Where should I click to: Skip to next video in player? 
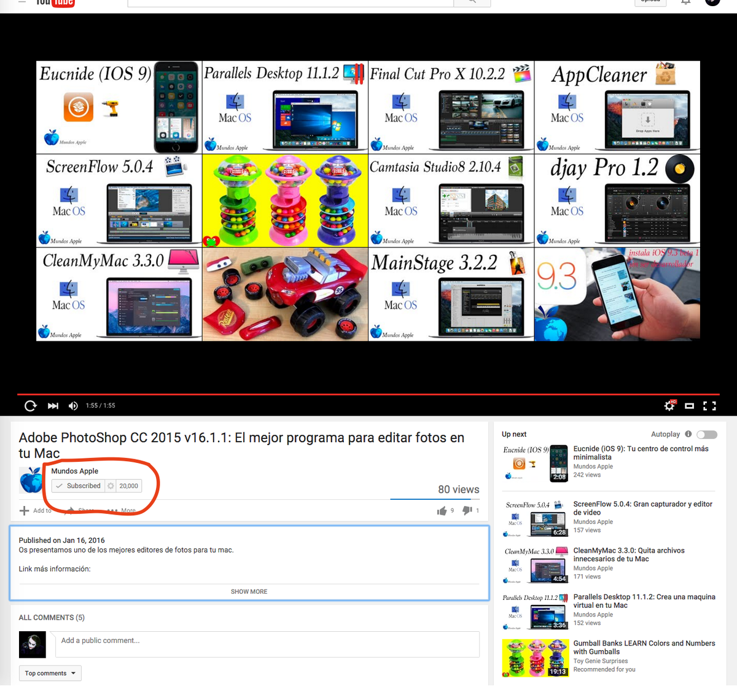pos(53,406)
